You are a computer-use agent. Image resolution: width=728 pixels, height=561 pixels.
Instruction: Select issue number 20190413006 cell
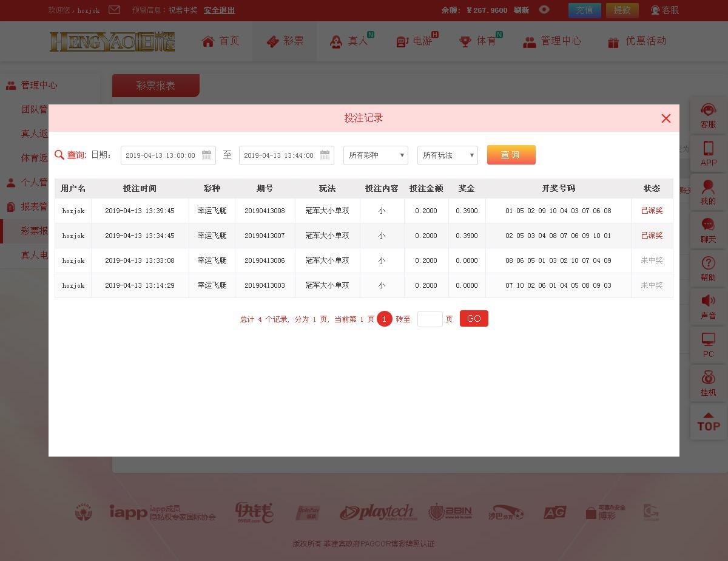pyautogui.click(x=265, y=260)
